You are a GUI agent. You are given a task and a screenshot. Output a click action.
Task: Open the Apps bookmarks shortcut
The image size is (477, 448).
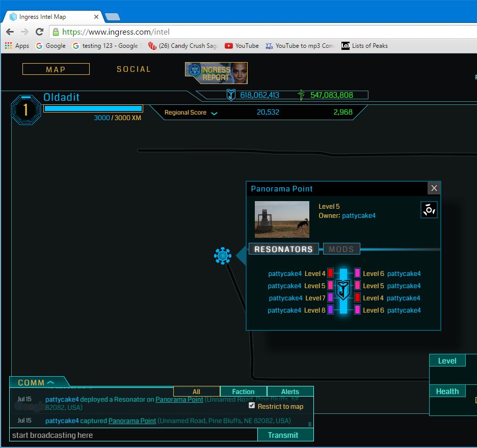(17, 46)
